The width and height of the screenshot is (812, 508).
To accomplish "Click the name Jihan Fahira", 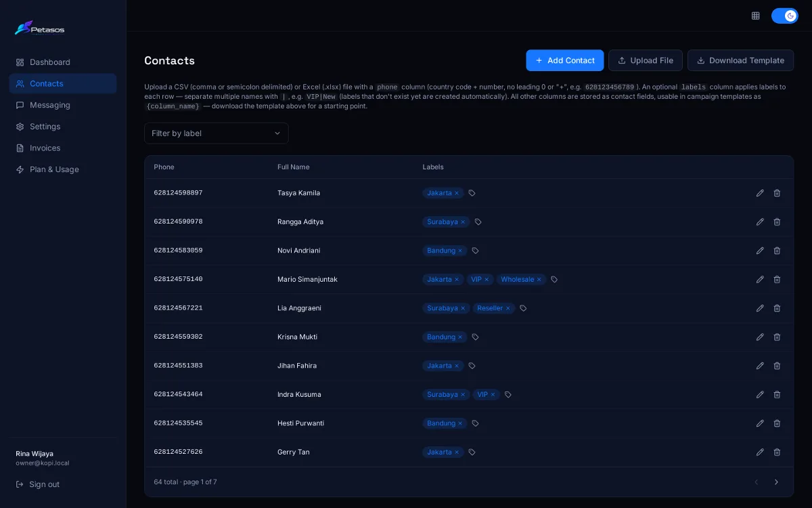I will tap(297, 366).
